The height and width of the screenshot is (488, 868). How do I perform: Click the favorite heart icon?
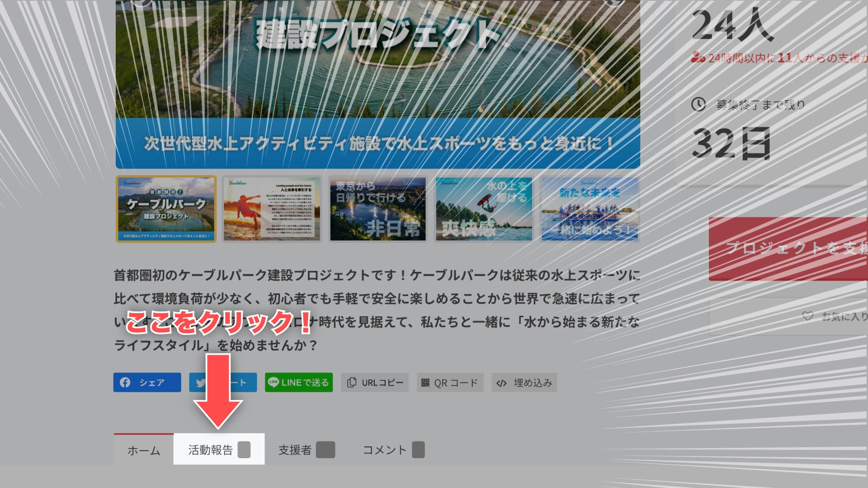pos(807,316)
